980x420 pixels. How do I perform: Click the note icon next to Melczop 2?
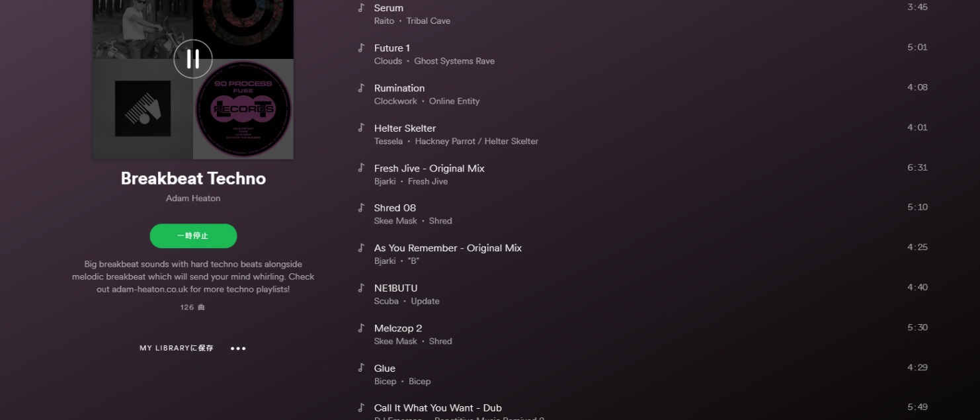click(x=361, y=328)
